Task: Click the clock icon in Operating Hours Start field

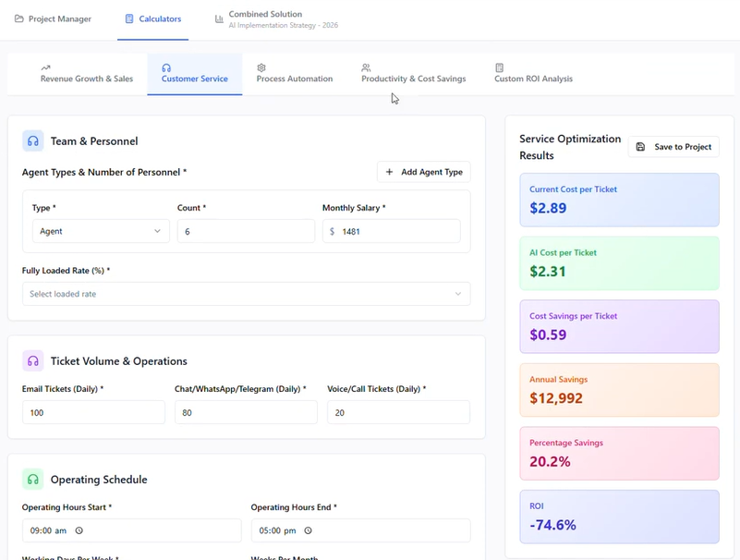Action: pos(79,530)
